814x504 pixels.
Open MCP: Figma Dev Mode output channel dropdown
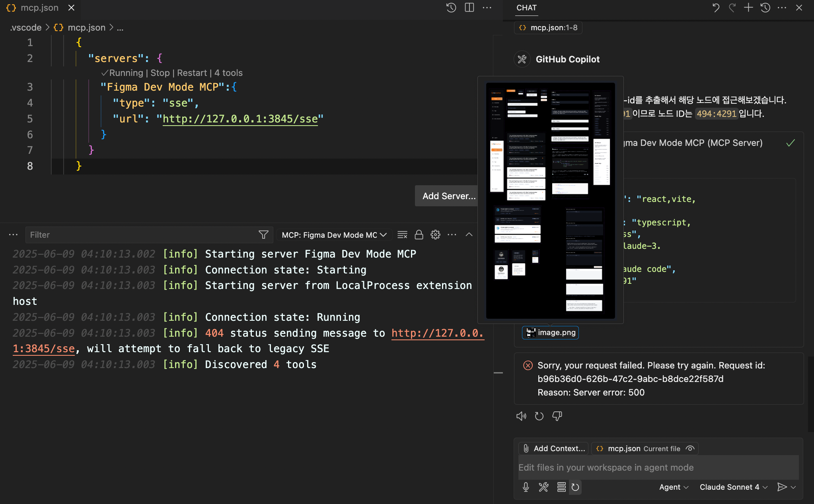(x=334, y=235)
